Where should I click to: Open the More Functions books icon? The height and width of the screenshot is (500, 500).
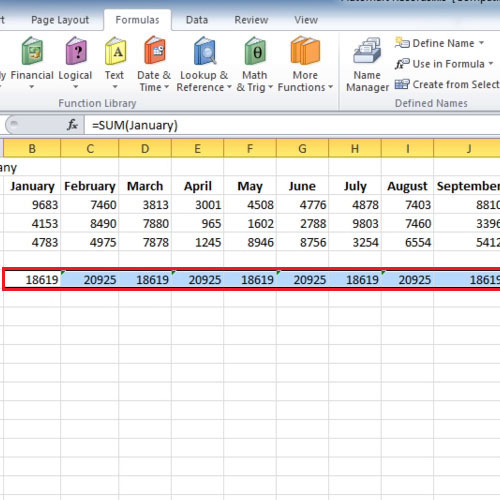point(305,51)
